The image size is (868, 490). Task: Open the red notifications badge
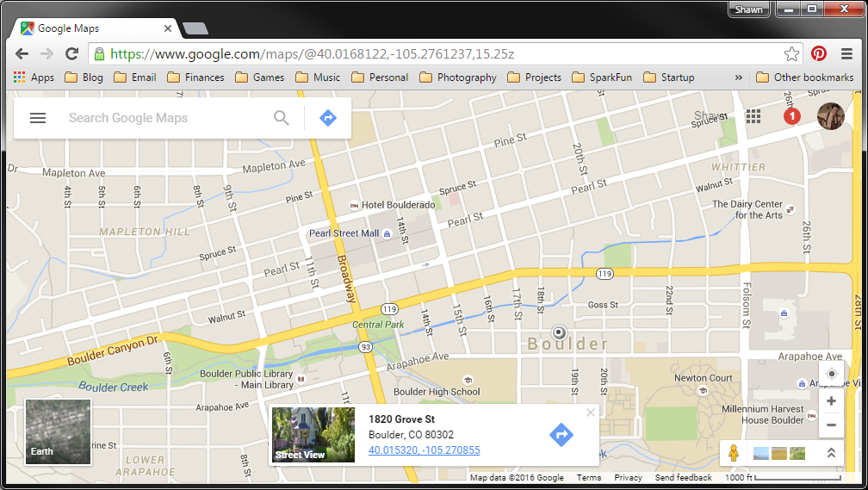tap(791, 116)
